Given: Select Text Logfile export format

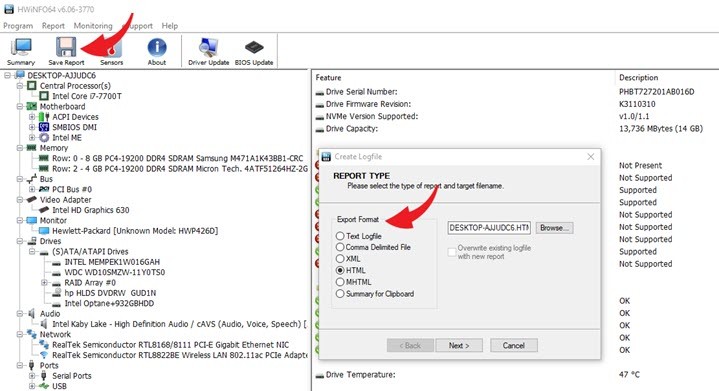Looking at the screenshot, I should click(x=340, y=236).
